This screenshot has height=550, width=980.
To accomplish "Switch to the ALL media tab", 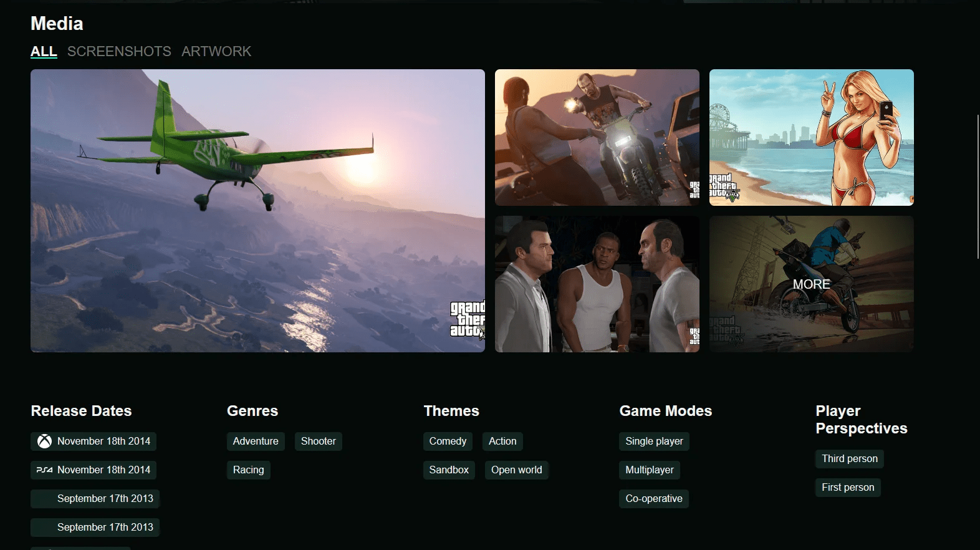I will coord(44,51).
